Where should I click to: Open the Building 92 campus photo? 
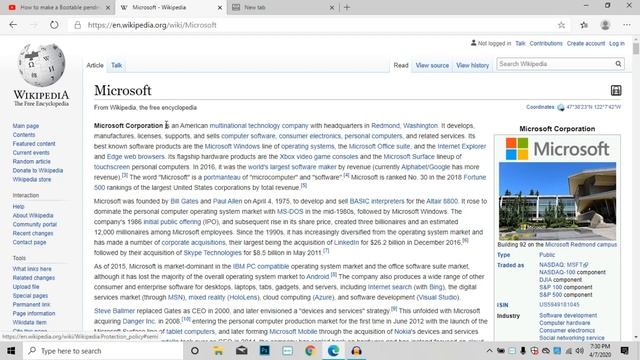tap(557, 201)
